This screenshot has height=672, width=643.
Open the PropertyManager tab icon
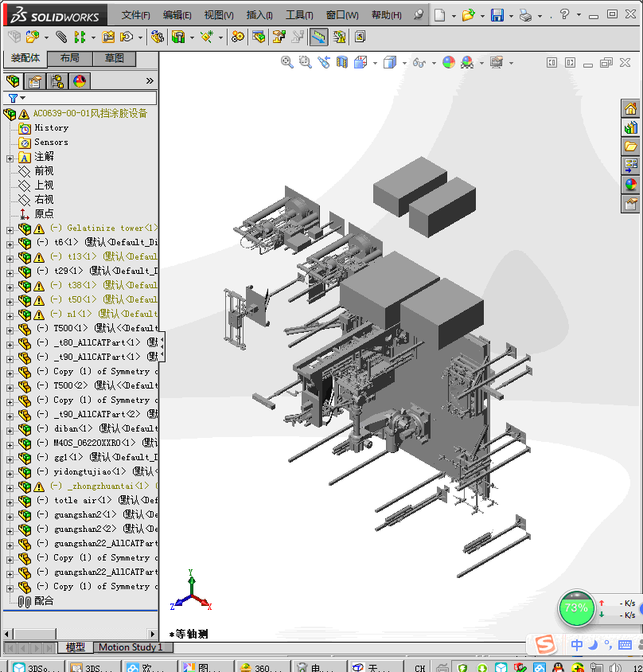[x=35, y=81]
